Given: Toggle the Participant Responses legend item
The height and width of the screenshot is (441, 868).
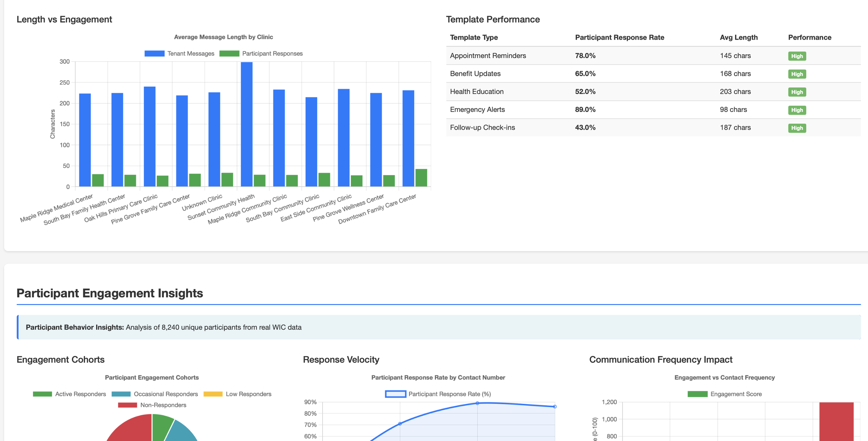Looking at the screenshot, I should point(261,54).
